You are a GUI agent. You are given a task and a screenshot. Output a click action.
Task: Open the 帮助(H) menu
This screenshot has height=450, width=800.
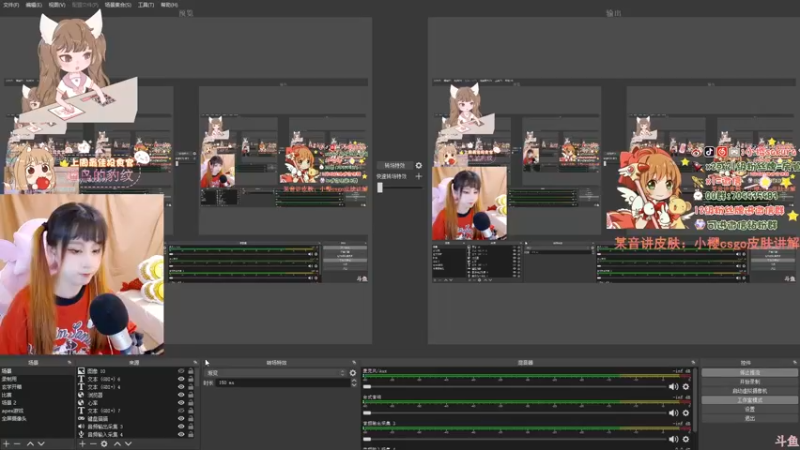coord(169,5)
